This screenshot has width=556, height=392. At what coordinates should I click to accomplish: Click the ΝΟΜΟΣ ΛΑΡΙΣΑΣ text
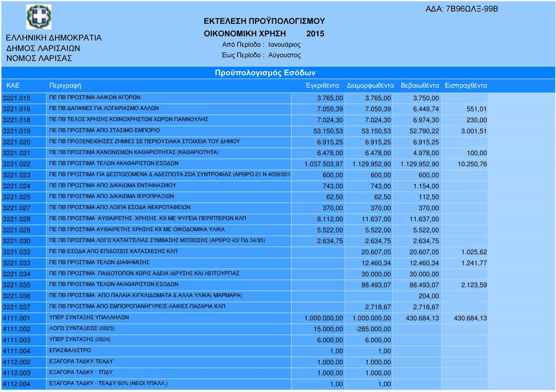[x=39, y=58]
